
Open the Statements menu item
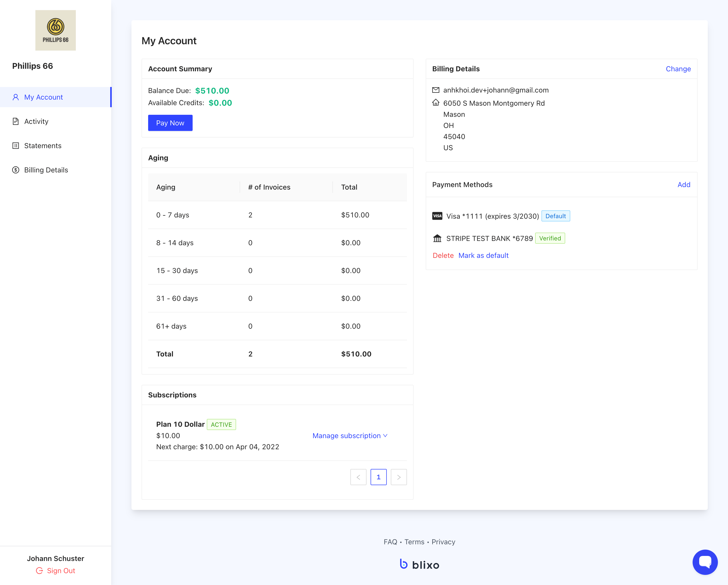(x=42, y=146)
